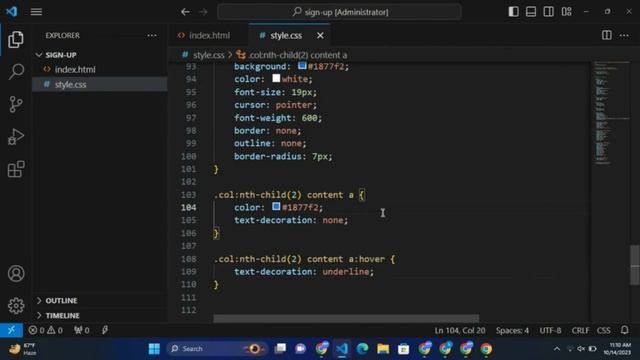The height and width of the screenshot is (360, 640).
Task: Select style.css in the Explorer tree
Action: [100, 84]
